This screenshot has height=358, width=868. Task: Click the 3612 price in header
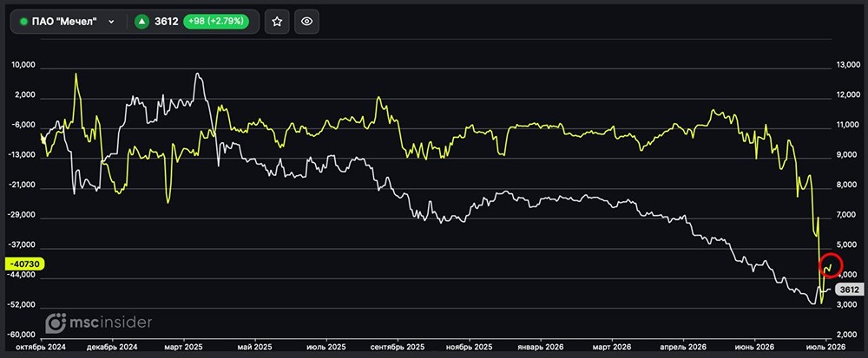167,22
